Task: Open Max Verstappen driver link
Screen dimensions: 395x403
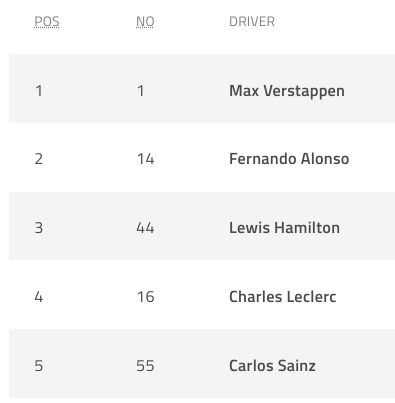Action: point(287,91)
